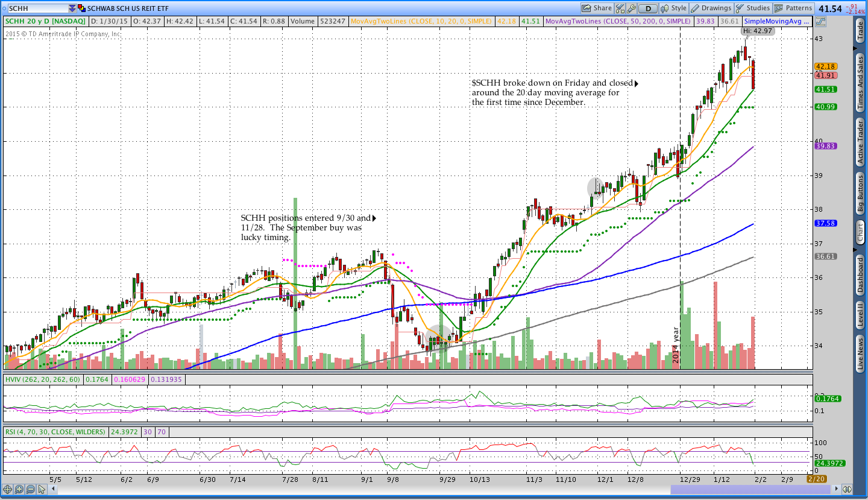Open the Big Buttons side tab
Screen dimensions: 868x500
pos(860,194)
